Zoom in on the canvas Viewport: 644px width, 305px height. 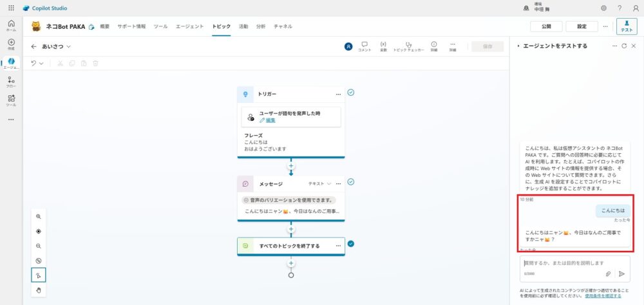tap(39, 216)
